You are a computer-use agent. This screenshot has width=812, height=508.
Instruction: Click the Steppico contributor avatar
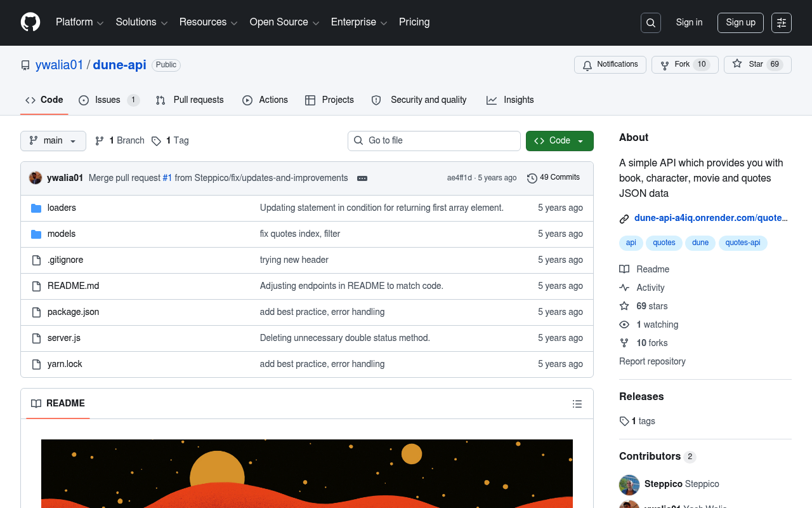[x=629, y=485]
